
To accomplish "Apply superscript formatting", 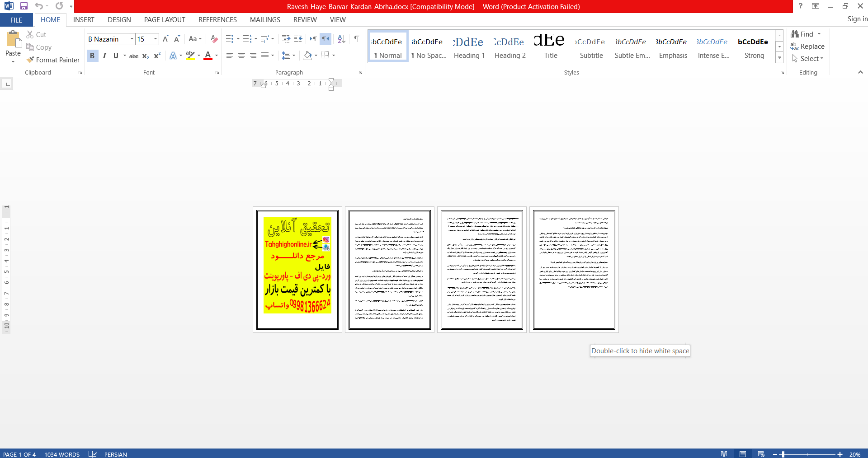I will 157,56.
